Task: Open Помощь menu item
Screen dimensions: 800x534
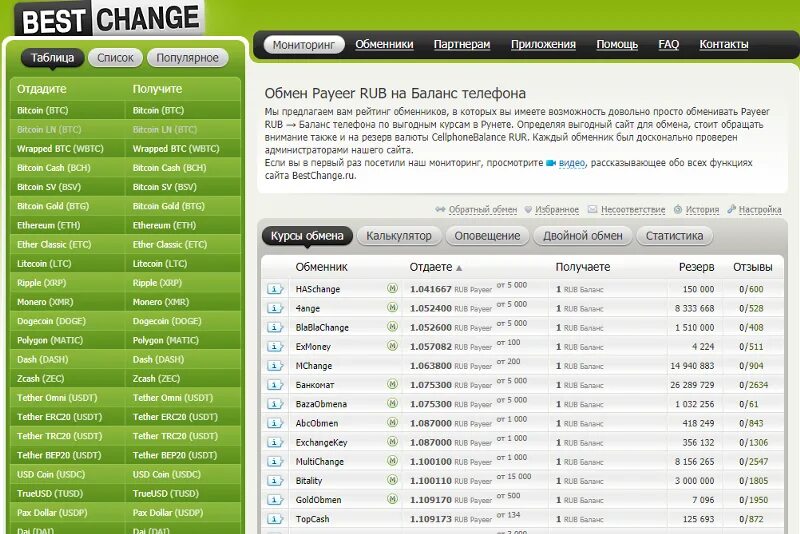Action: tap(617, 44)
